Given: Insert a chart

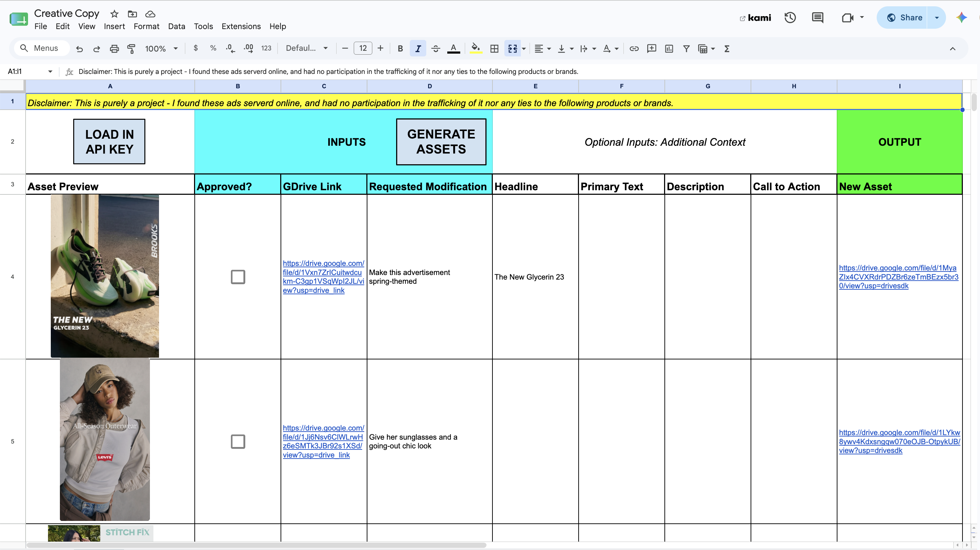Looking at the screenshot, I should point(669,49).
